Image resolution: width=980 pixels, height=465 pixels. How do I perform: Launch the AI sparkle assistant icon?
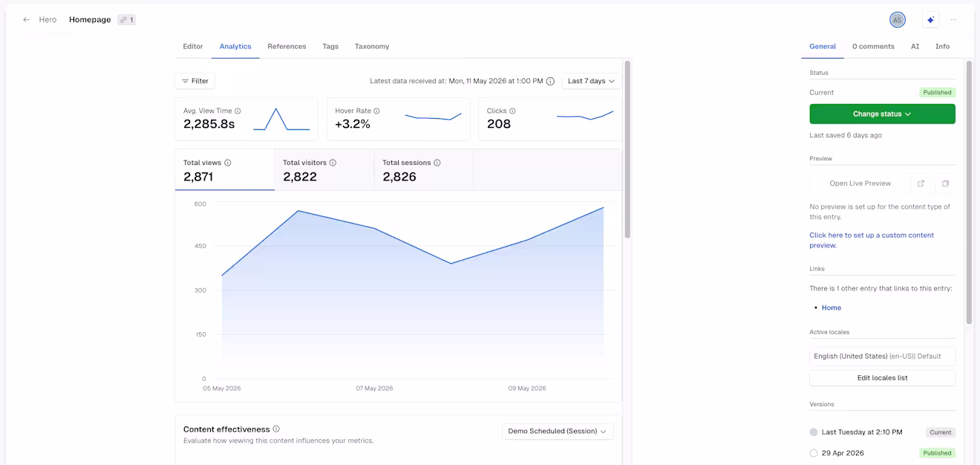point(930,20)
